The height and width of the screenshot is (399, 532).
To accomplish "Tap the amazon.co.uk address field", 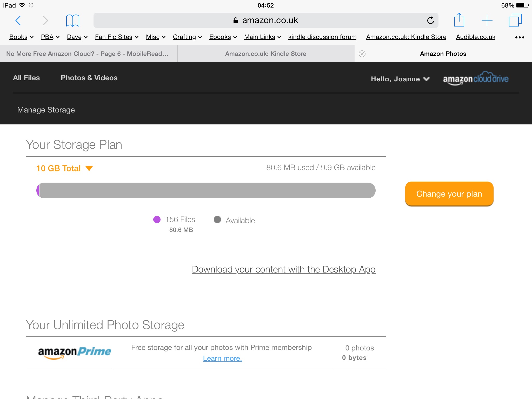I will pyautogui.click(x=266, y=20).
